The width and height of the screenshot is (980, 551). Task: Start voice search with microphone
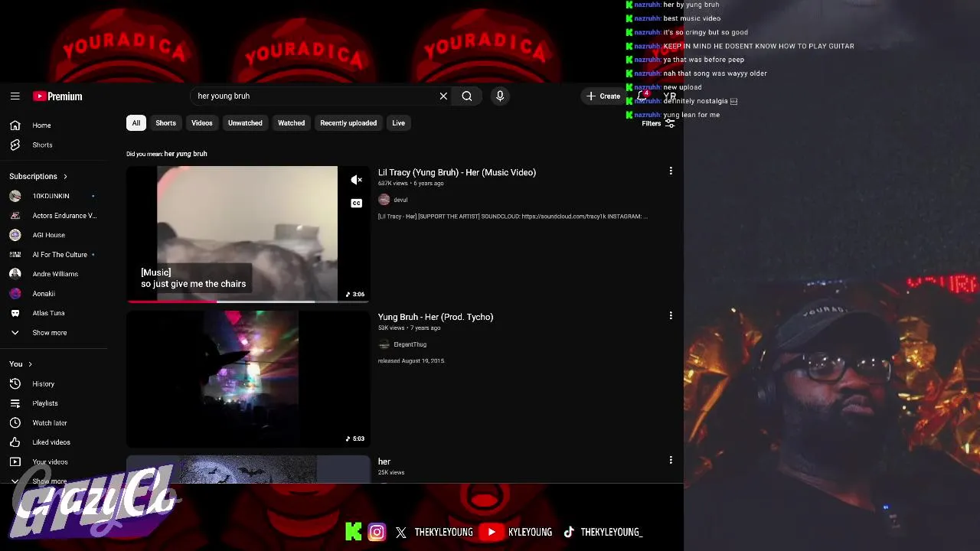(x=500, y=96)
